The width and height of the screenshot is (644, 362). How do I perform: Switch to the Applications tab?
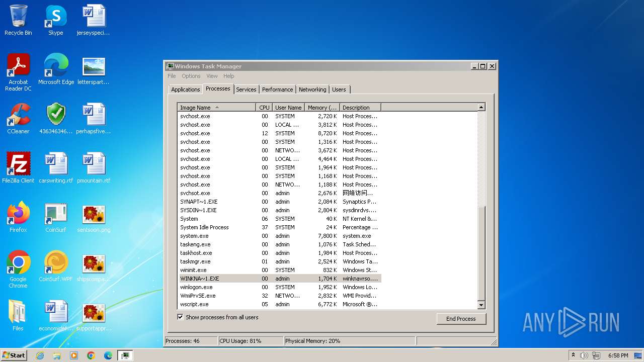[186, 89]
